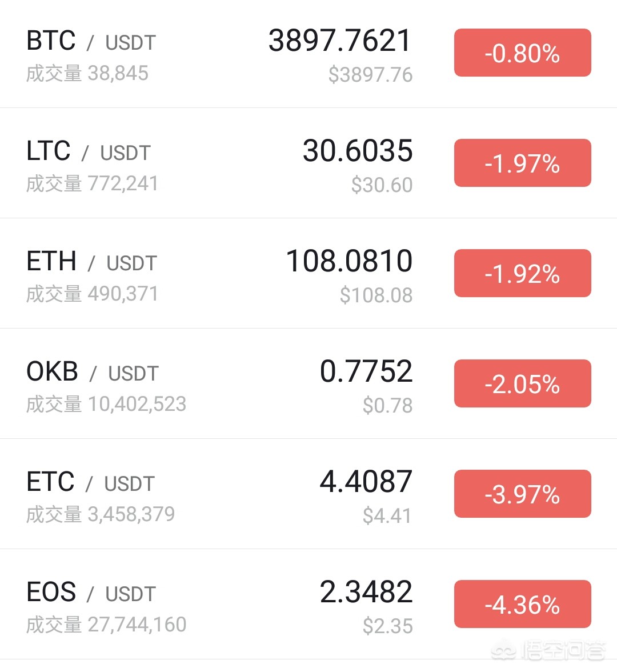Tap the -4.36% change badge for EOS
The width and height of the screenshot is (617, 672).
coord(522,605)
